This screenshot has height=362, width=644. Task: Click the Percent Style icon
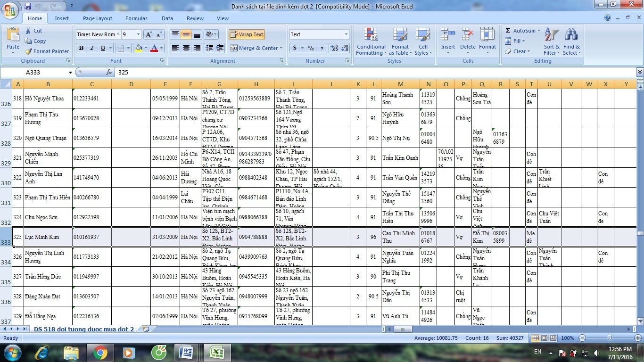pos(311,48)
